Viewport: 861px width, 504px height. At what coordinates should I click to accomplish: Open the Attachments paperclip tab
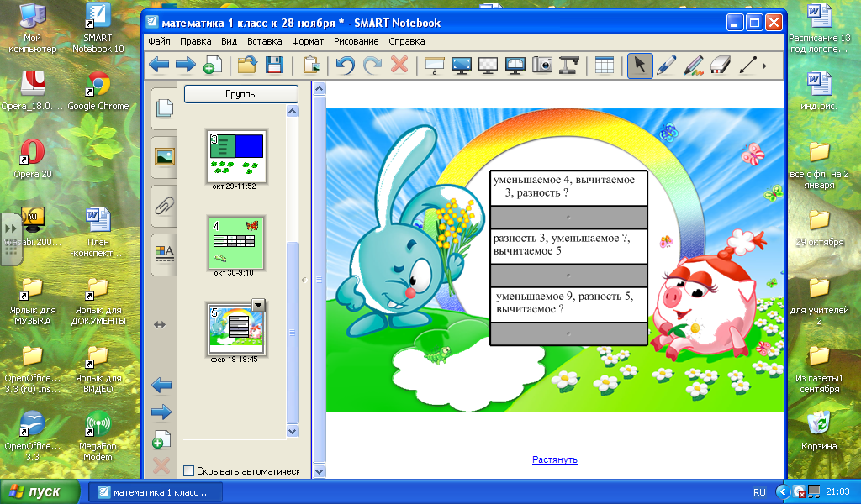tap(164, 206)
